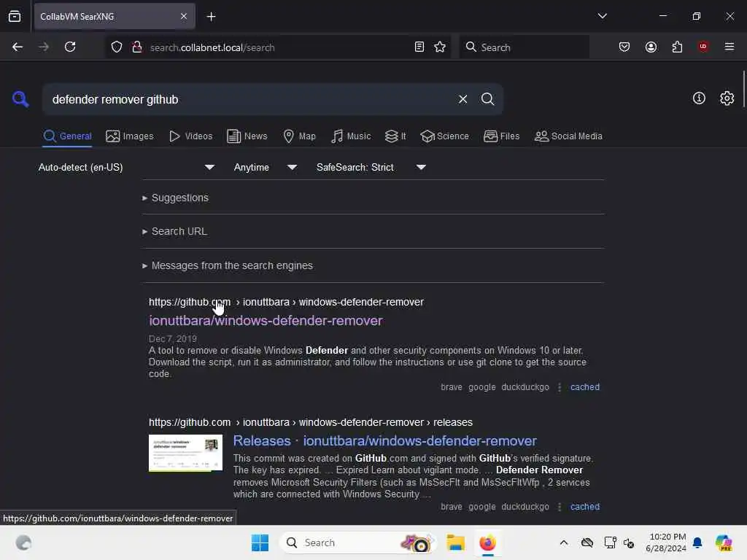Image resolution: width=747 pixels, height=560 pixels.
Task: Click the first result's github.com URL
Action: point(286,302)
